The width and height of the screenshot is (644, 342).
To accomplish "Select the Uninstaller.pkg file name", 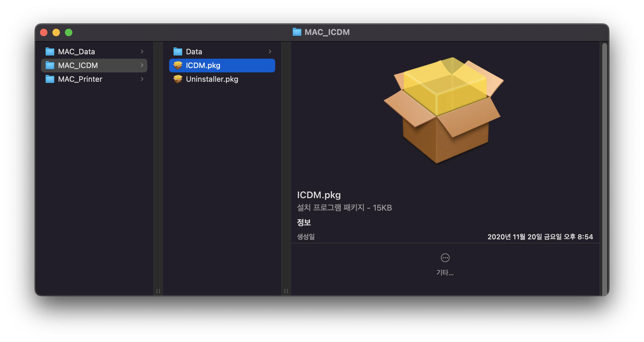I will point(212,79).
